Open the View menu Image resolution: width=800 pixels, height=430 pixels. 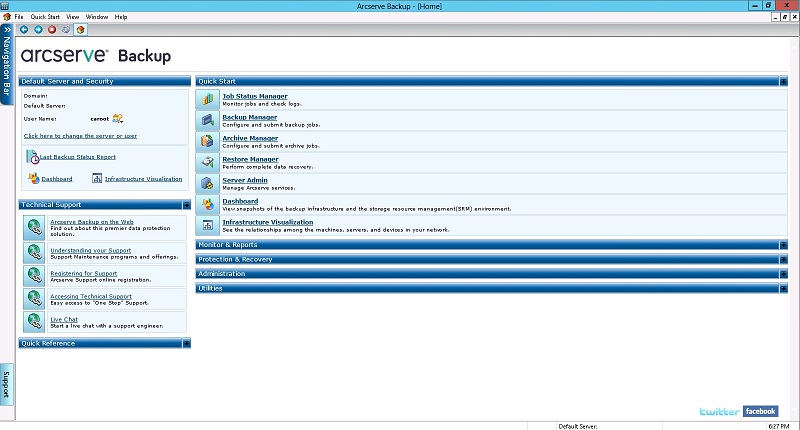(72, 17)
